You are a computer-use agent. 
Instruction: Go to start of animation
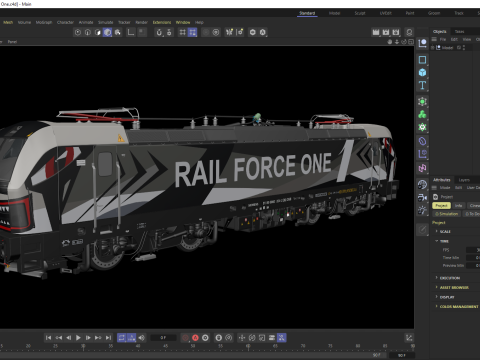[48, 338]
